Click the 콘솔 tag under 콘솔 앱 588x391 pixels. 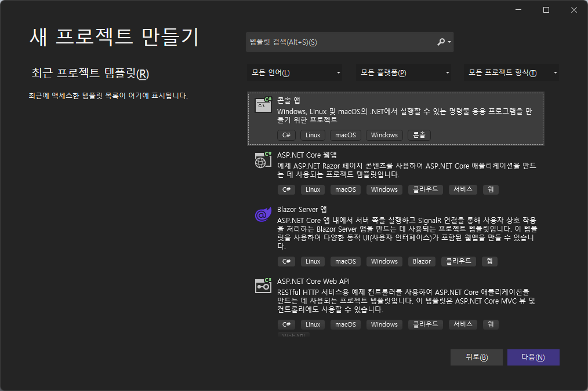click(419, 135)
